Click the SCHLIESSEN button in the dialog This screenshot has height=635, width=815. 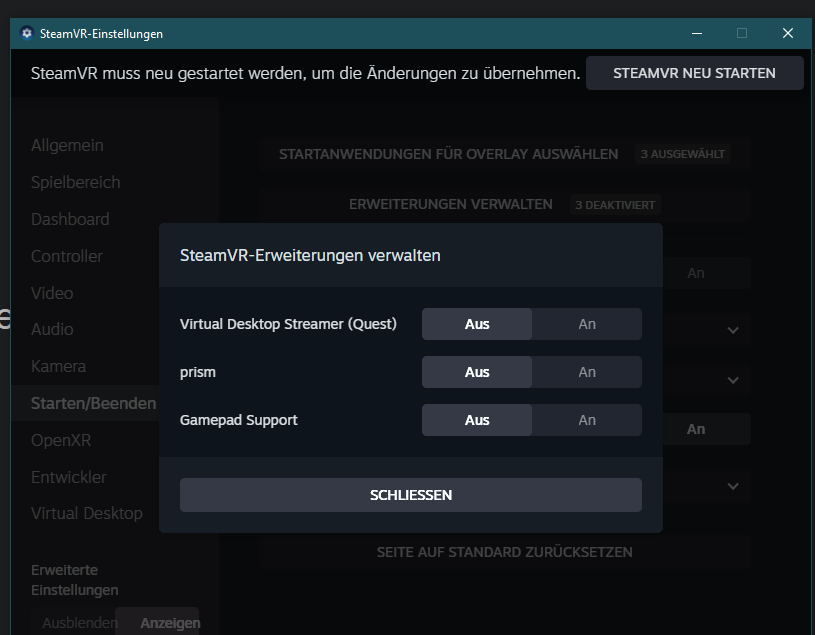point(411,495)
